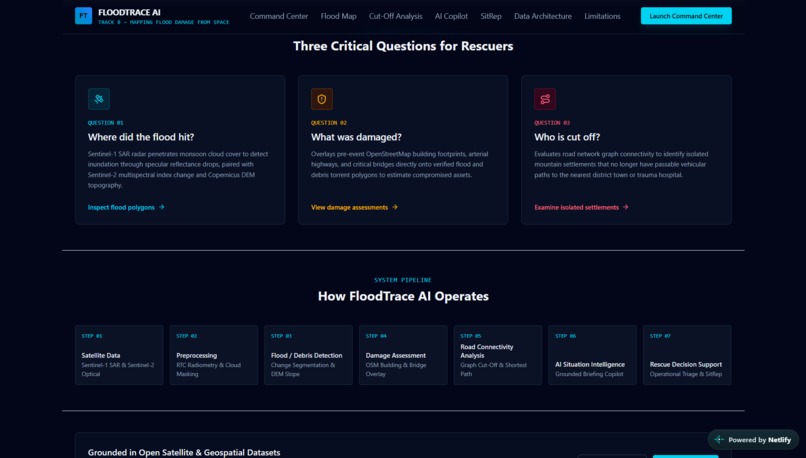Click arrow next to Inspect flood polygons
The width and height of the screenshot is (806, 458).
161,207
